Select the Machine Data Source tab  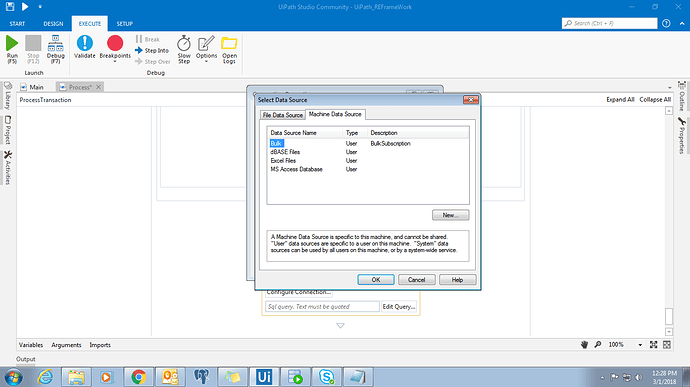(335, 114)
